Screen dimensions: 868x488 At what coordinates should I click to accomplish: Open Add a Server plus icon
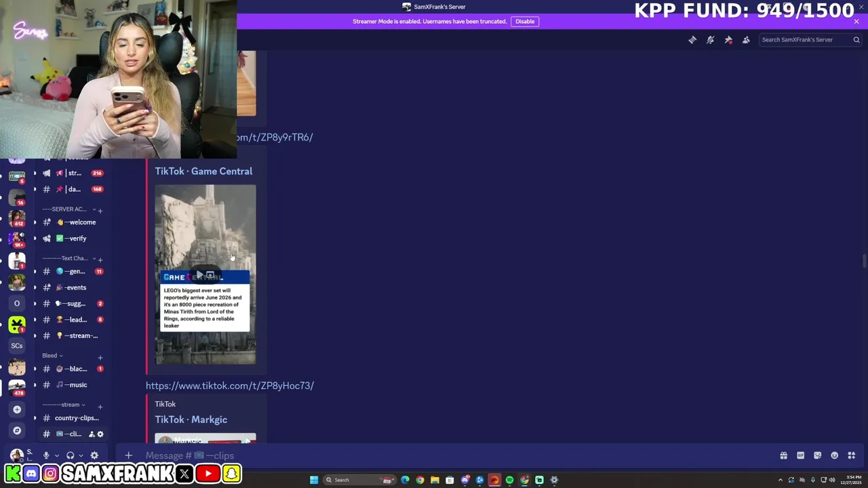tap(17, 409)
